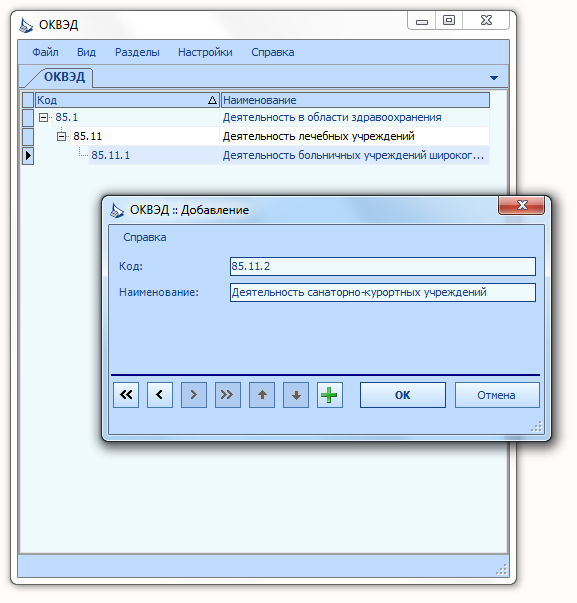Focus the Наименование input field
This screenshot has height=603, width=577.
pyautogui.click(x=383, y=292)
